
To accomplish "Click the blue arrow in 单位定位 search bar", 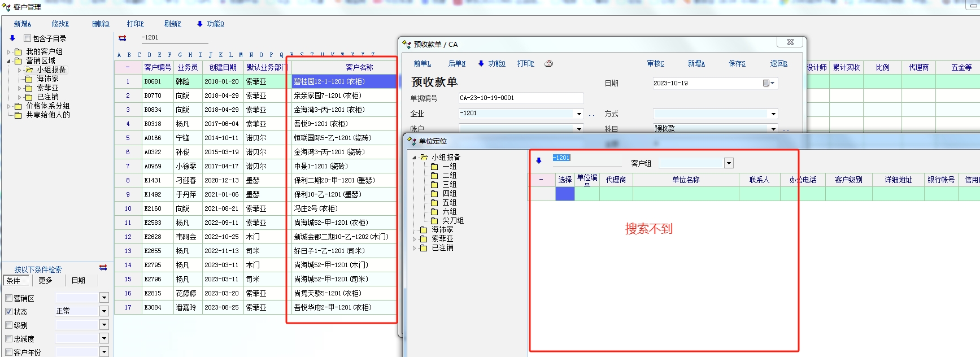I will pos(539,161).
